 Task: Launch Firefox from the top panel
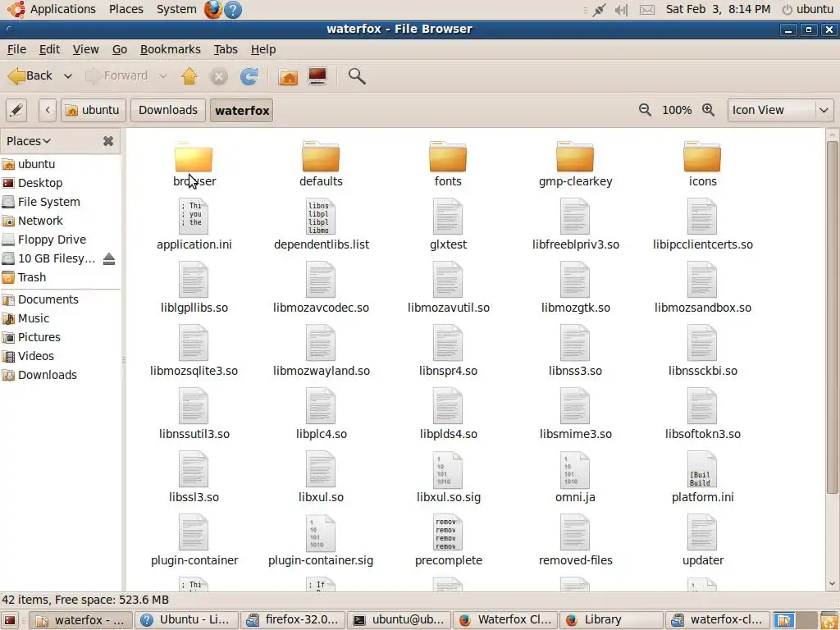pos(212,9)
